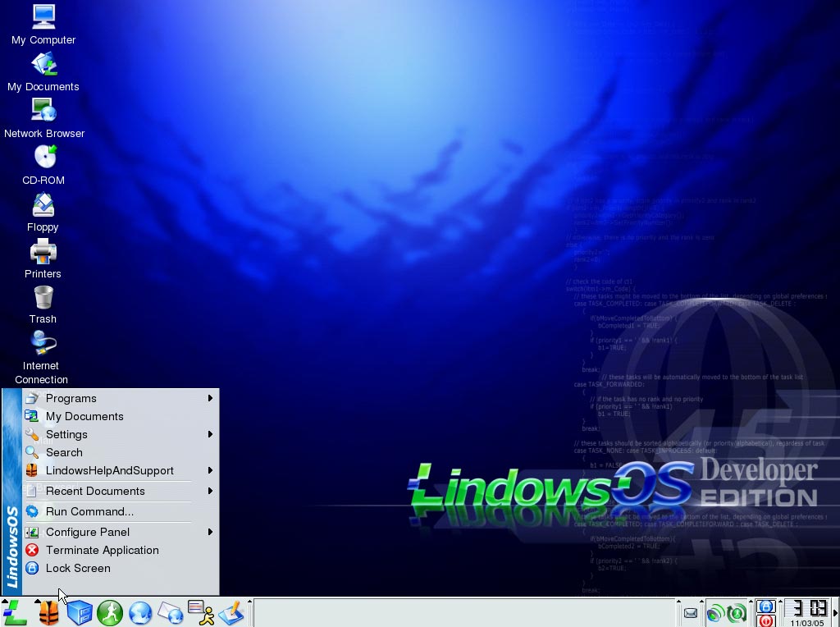840x627 pixels.
Task: Expand the Programs submenu arrow
Action: click(x=210, y=398)
